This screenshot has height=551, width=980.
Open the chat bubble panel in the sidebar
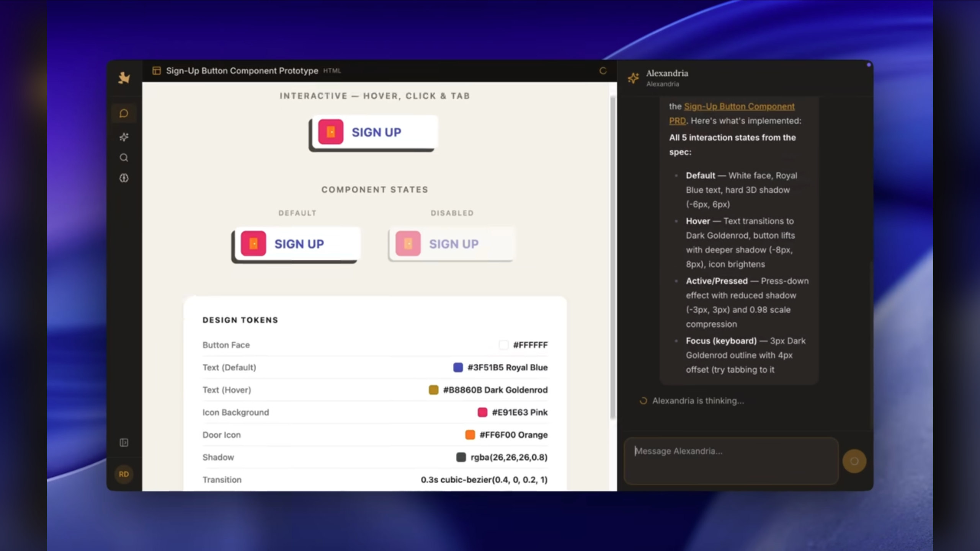[x=124, y=113]
